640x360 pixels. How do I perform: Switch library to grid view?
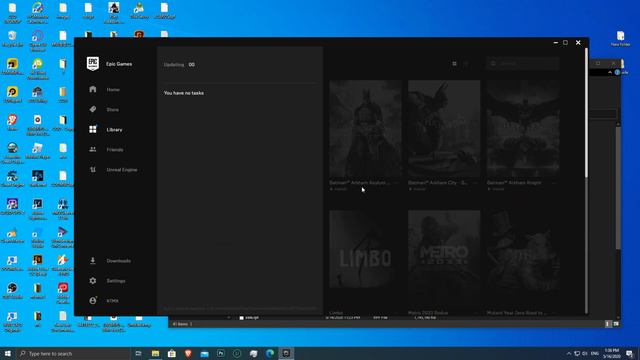click(454, 64)
